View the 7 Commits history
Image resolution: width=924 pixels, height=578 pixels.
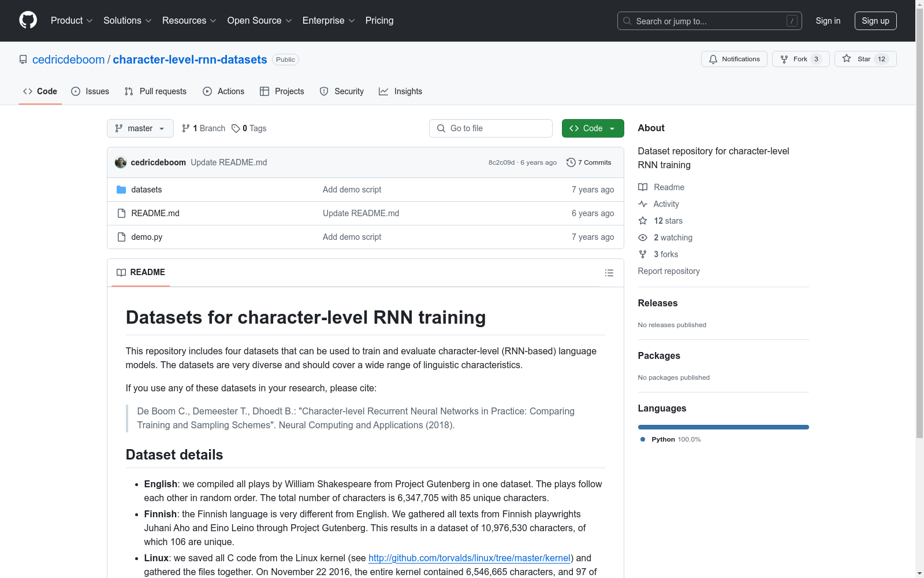[x=589, y=162]
